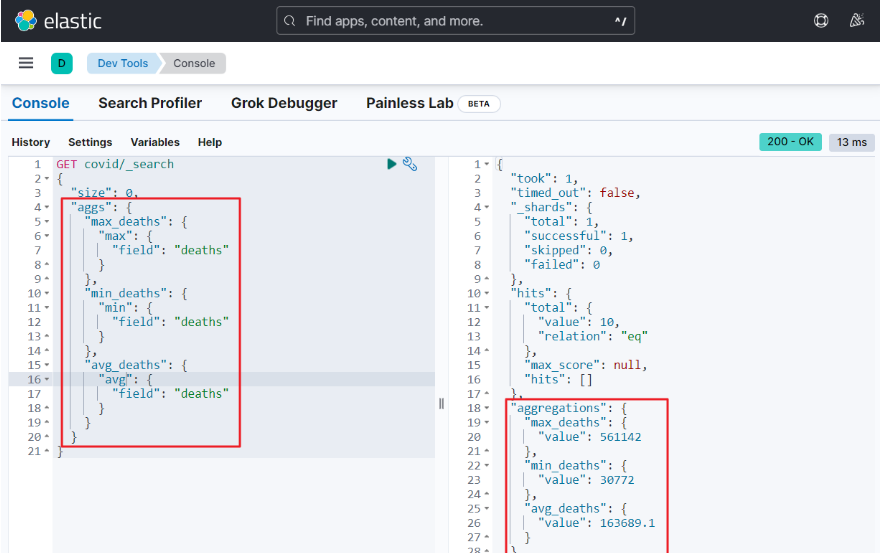Click the Elastic logo
This screenshot has height=553, width=880.
58,21
